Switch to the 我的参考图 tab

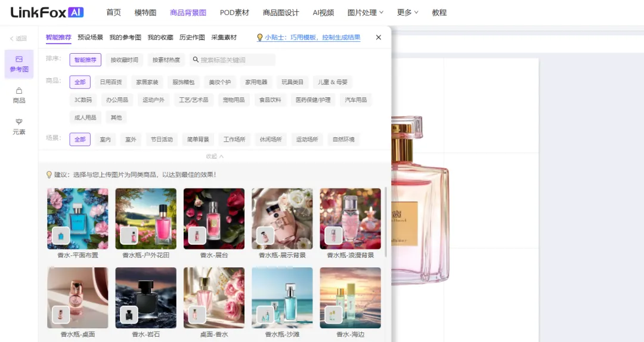125,38
